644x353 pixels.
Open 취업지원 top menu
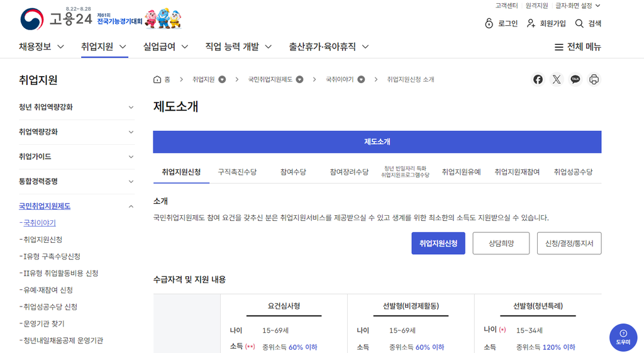104,47
